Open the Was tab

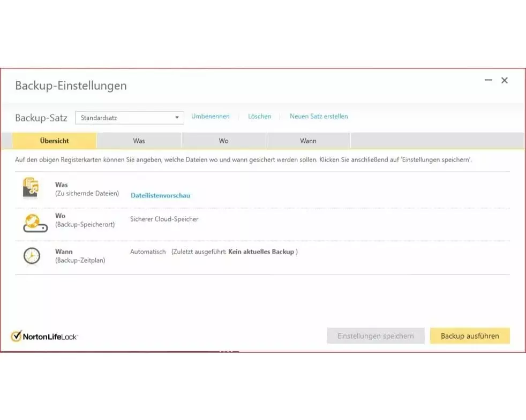point(139,141)
